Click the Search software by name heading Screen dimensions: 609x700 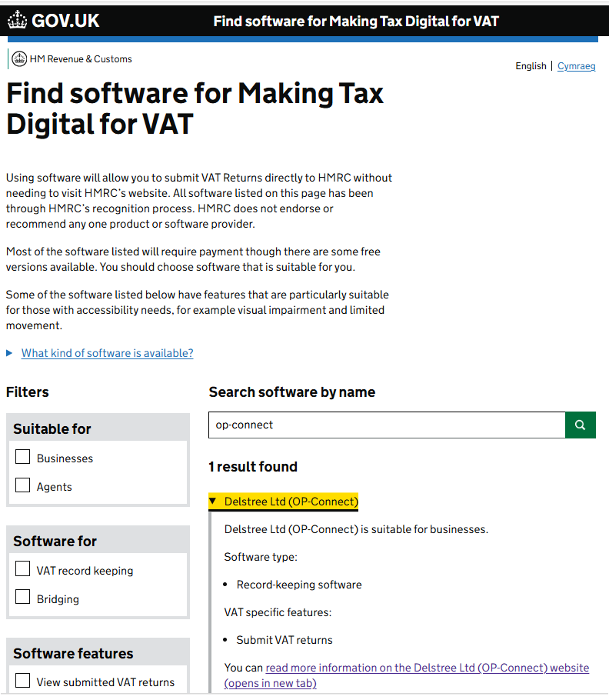click(x=291, y=392)
